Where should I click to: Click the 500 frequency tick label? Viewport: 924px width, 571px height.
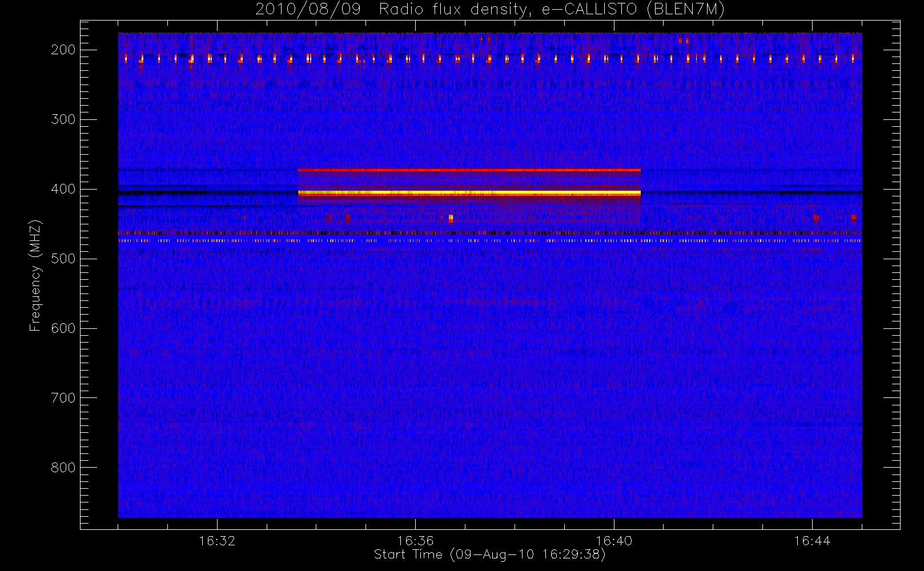63,259
